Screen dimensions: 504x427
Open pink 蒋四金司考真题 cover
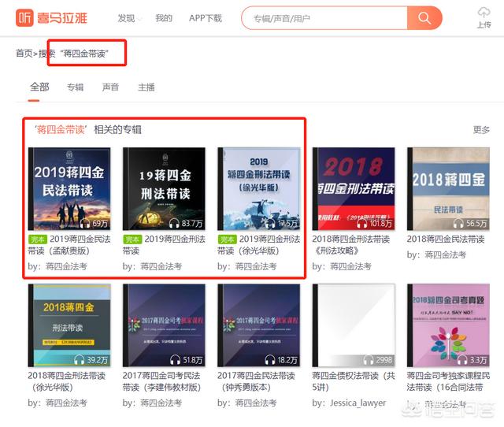pos(448,325)
